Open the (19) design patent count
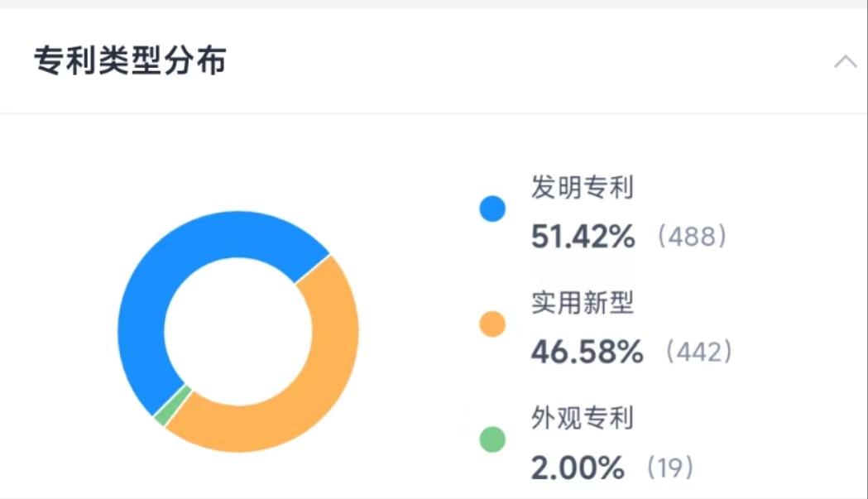The height and width of the screenshot is (499, 868). (669, 468)
